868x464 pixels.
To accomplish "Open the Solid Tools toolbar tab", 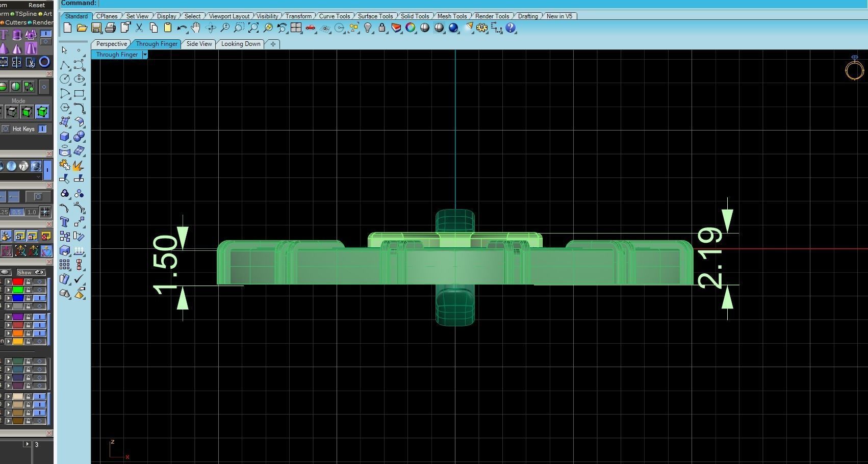I will pos(415,16).
